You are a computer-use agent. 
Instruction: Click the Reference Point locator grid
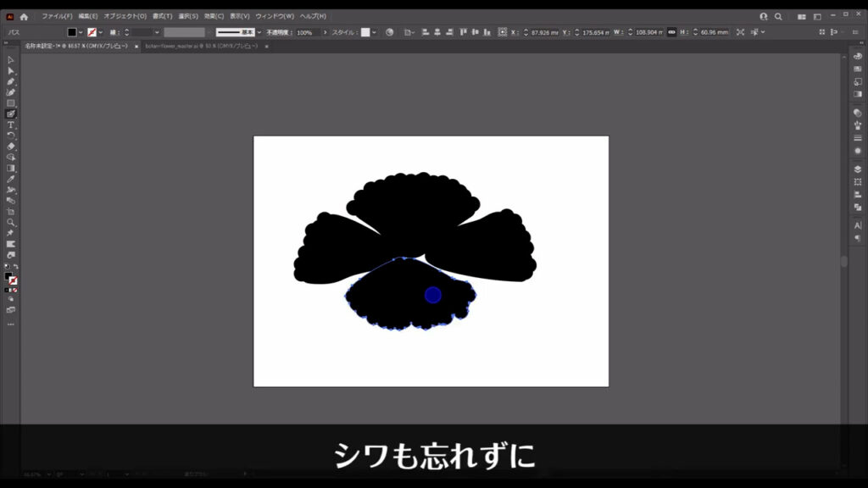pyautogui.click(x=502, y=32)
